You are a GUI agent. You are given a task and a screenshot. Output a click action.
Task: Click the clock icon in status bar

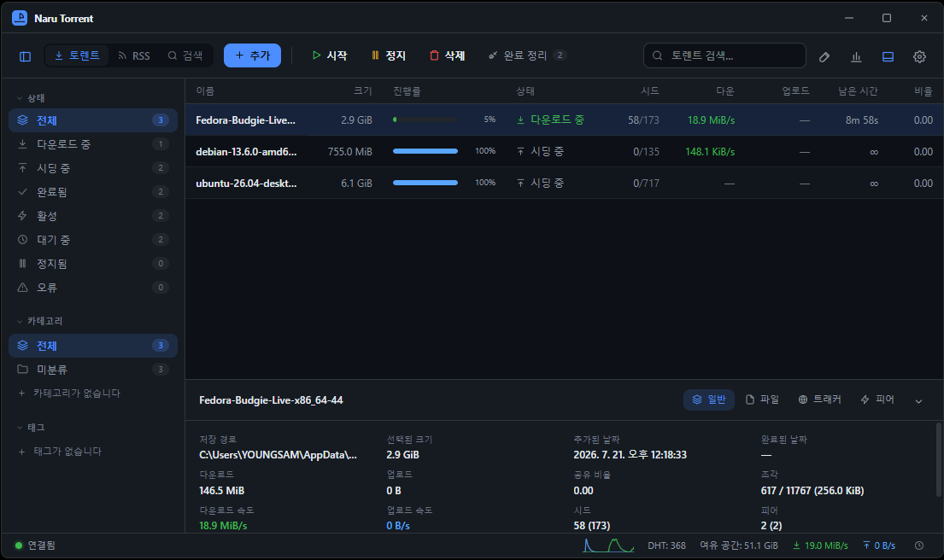pos(919,545)
